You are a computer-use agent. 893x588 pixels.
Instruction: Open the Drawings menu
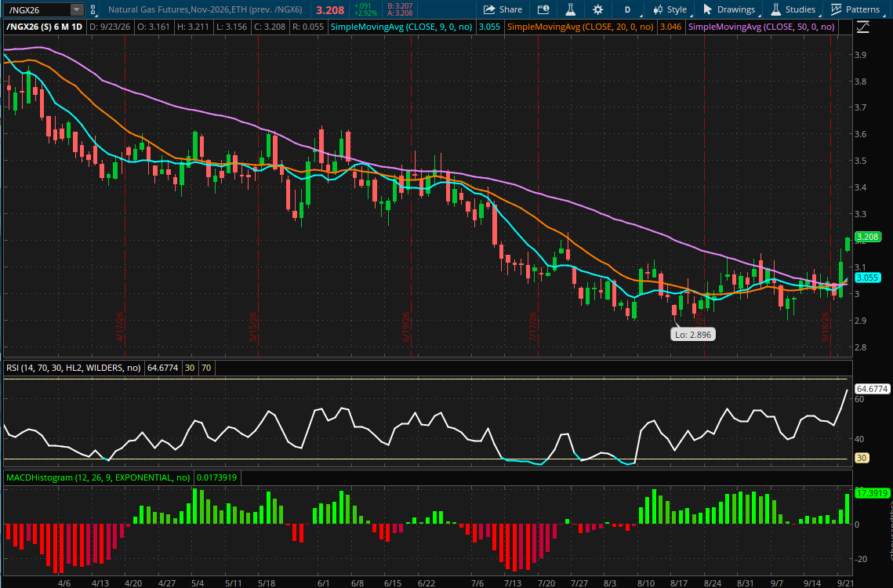(730, 9)
